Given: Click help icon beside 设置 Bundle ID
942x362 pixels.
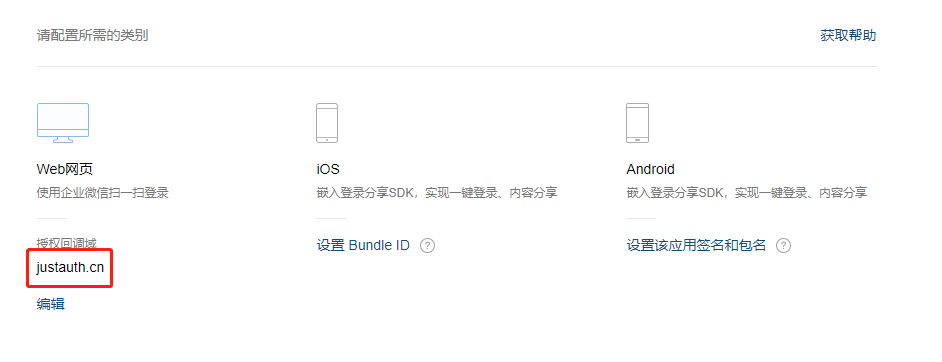Looking at the screenshot, I should pos(427,246).
